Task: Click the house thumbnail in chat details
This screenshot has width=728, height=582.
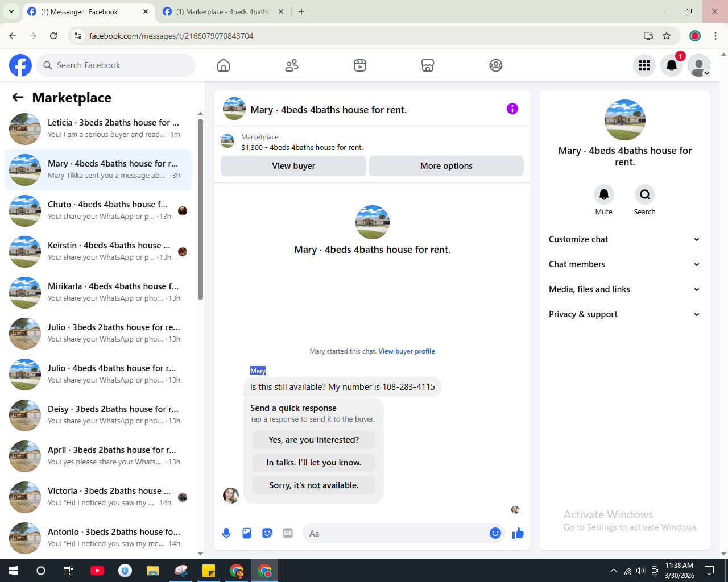Action: tap(625, 120)
